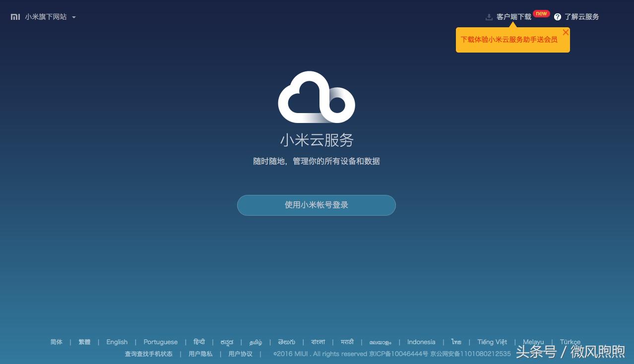Image resolution: width=634 pixels, height=364 pixels.
Task: Expand the 小米旗下网站 dropdown arrow
Action: tap(74, 17)
